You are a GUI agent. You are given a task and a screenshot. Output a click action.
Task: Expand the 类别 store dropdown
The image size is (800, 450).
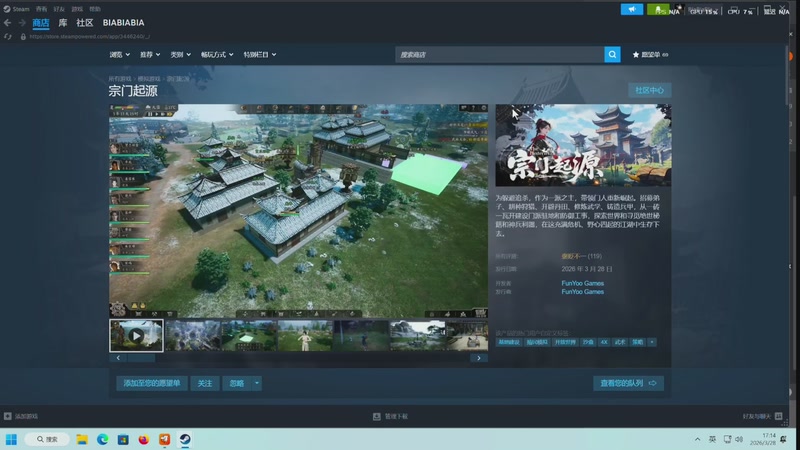tap(181, 55)
